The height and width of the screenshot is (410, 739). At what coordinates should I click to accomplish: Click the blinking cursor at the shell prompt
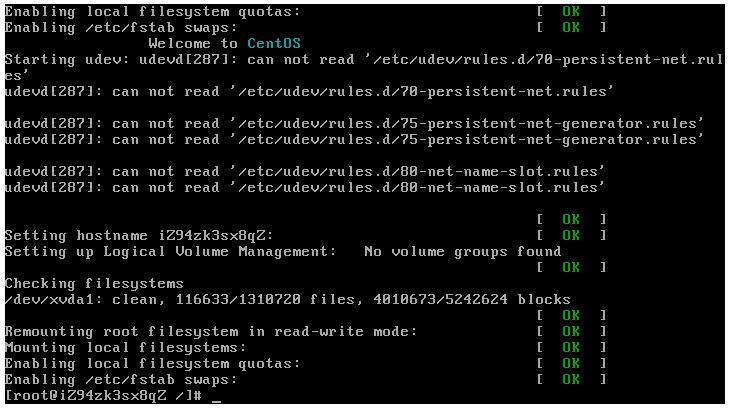point(217,397)
